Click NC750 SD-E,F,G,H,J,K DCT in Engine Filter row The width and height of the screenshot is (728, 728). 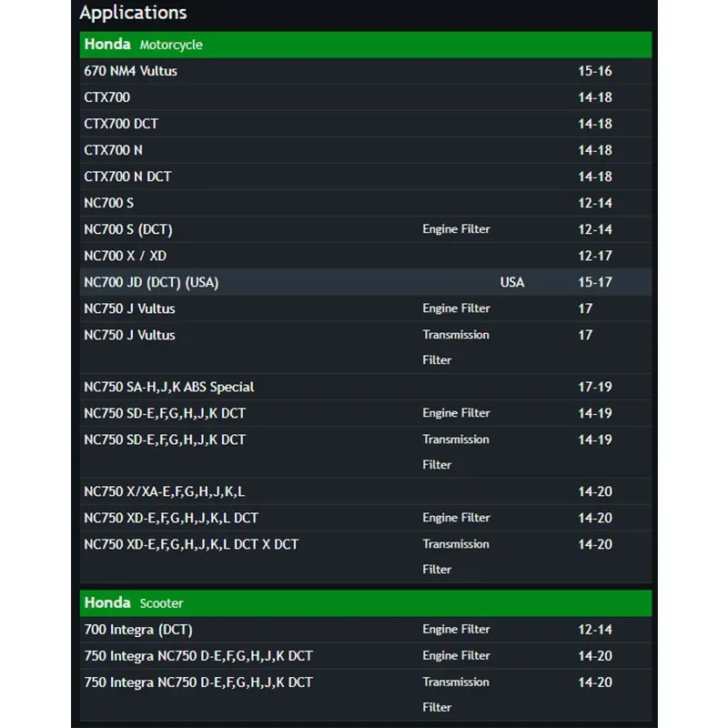pos(165,414)
